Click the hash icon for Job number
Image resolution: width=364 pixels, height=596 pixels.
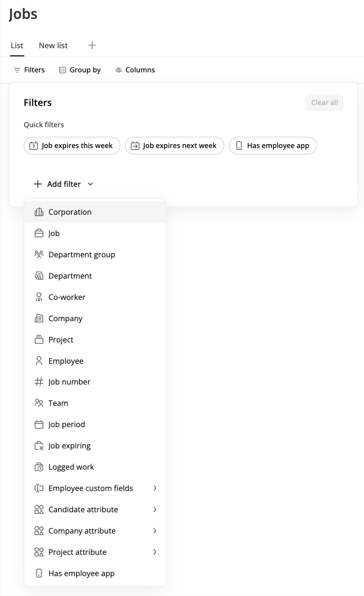[39, 382]
